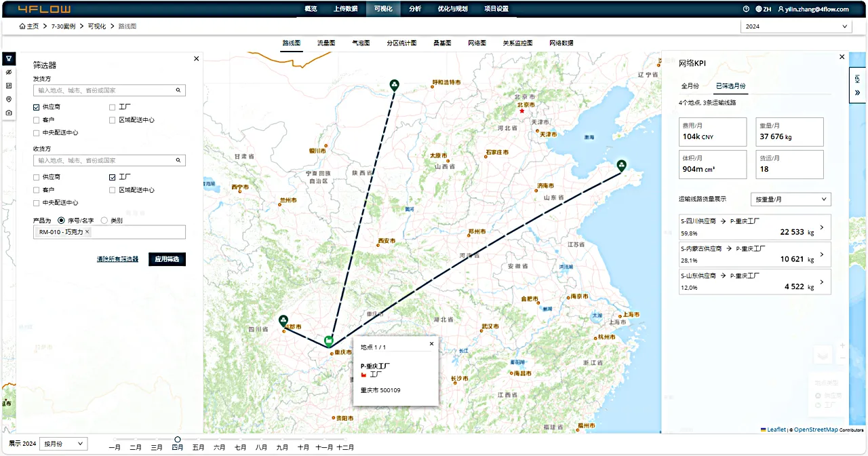
Task: Check 中央配送中心 under 发货方
Action: coord(37,133)
